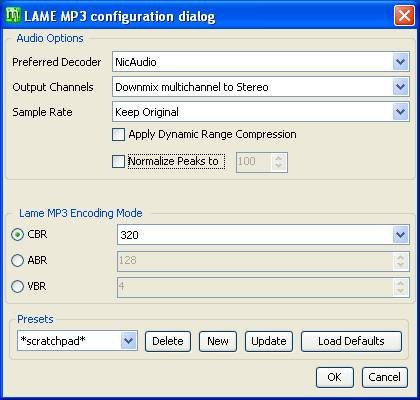Open the CBR bitrate dropdown showing 320
The width and height of the screenshot is (420, 400).
pos(400,235)
